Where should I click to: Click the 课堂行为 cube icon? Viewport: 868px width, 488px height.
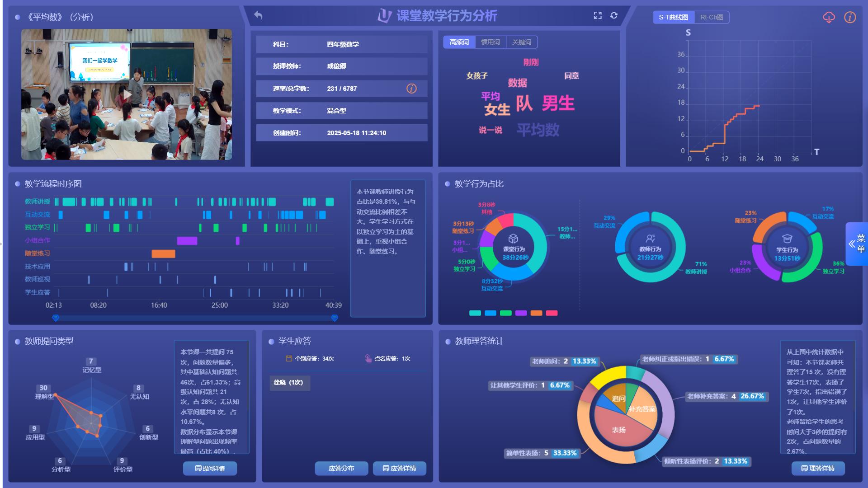point(513,238)
